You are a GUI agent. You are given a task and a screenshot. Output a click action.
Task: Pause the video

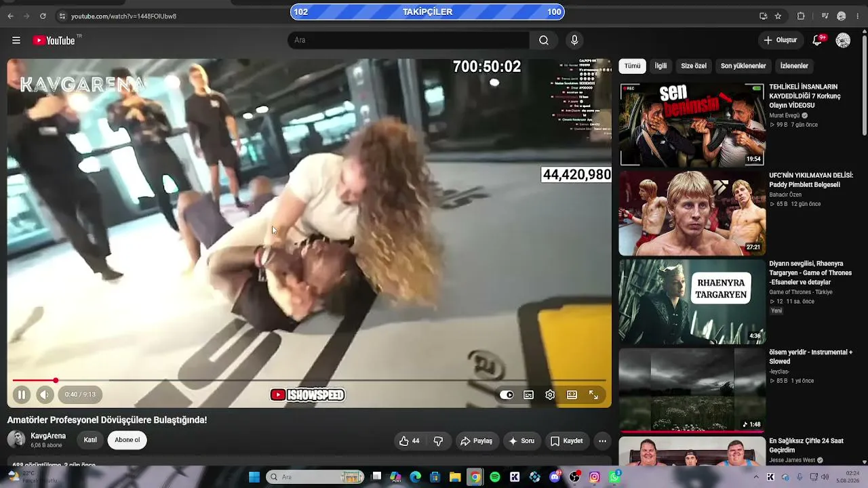(21, 394)
